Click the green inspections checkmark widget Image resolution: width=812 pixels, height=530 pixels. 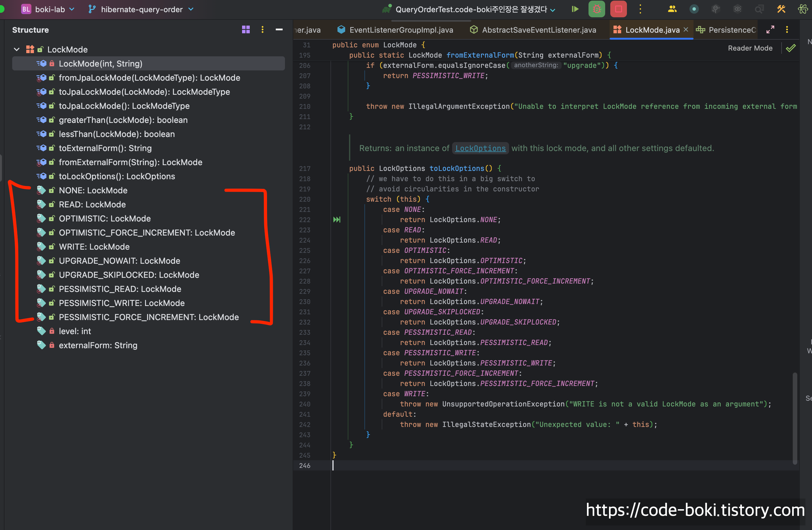tap(791, 48)
